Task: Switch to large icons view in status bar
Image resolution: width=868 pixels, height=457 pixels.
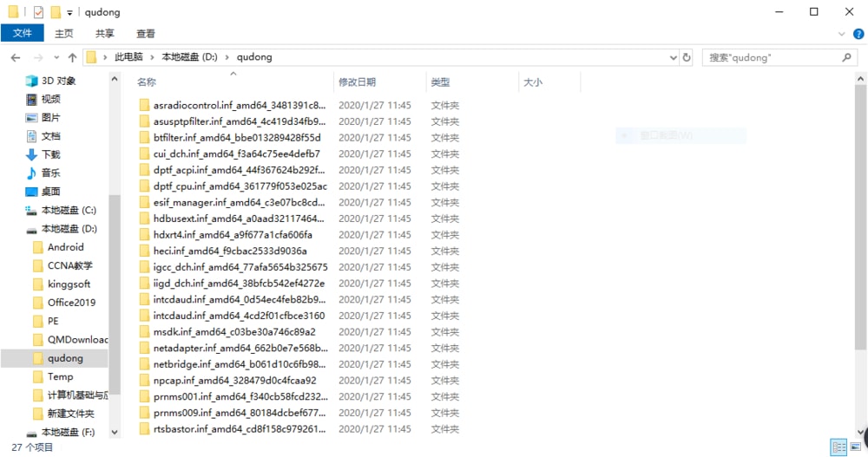Action: click(855, 447)
